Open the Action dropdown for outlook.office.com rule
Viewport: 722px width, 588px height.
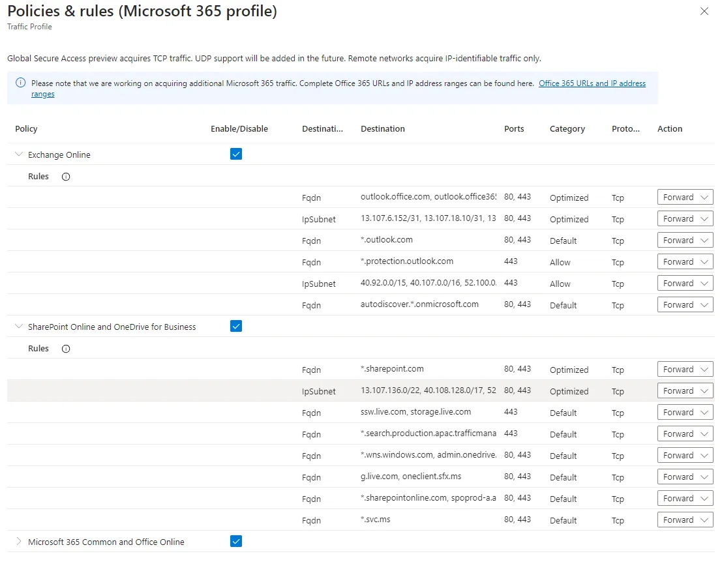click(x=685, y=197)
